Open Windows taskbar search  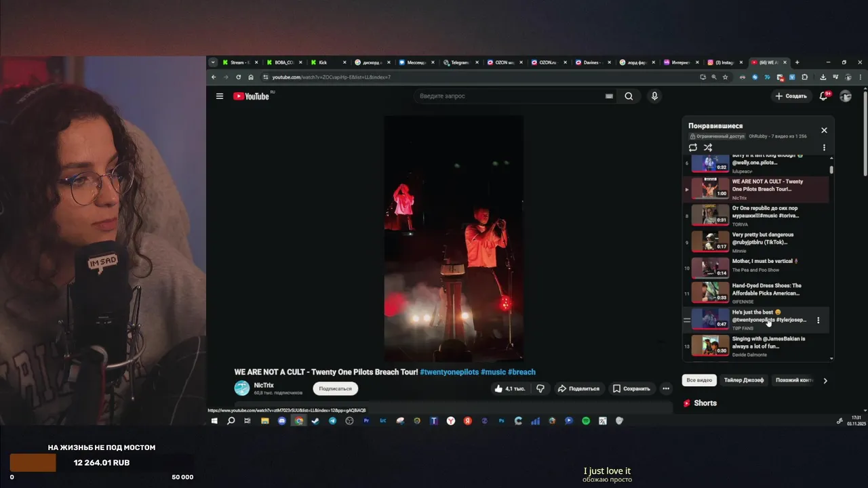tap(231, 421)
